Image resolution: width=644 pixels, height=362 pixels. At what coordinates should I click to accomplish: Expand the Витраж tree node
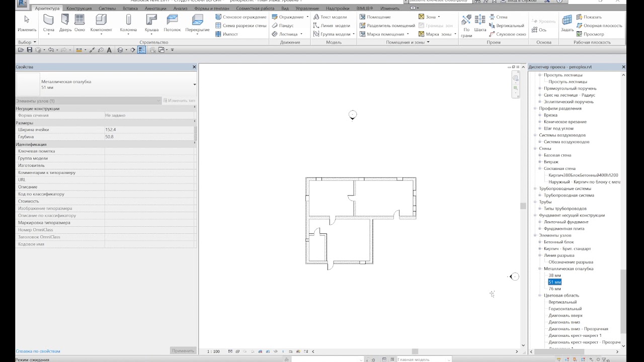540,162
